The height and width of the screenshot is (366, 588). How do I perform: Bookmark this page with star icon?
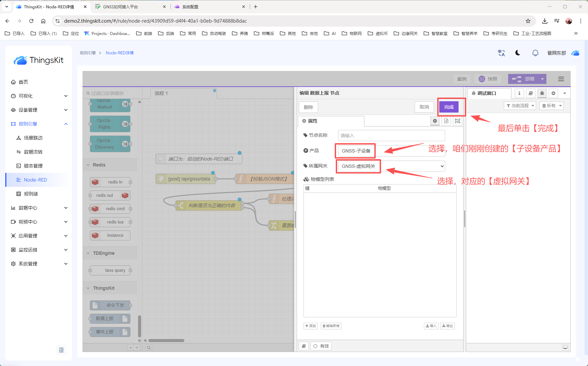tap(528, 21)
